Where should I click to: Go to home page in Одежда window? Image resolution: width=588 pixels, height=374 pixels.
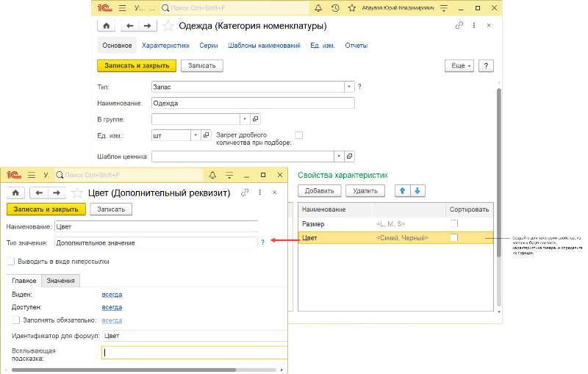(x=106, y=26)
